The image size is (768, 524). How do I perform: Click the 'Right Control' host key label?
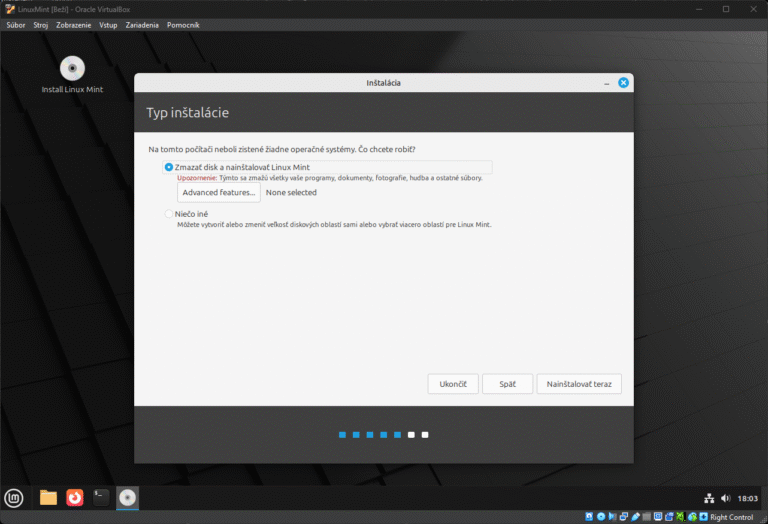tap(731, 517)
